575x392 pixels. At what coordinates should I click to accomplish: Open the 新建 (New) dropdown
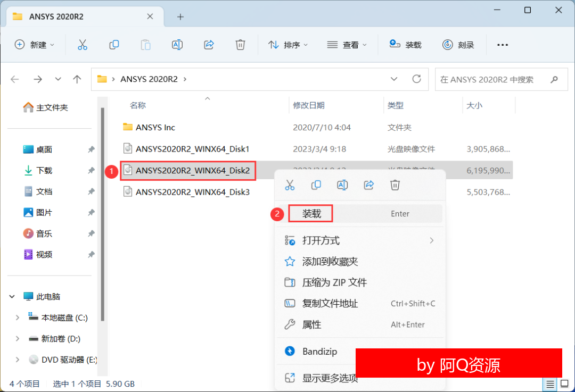coord(35,45)
